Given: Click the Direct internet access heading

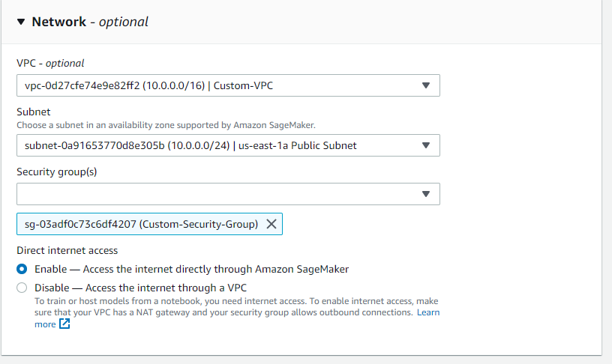Looking at the screenshot, I should (67, 250).
